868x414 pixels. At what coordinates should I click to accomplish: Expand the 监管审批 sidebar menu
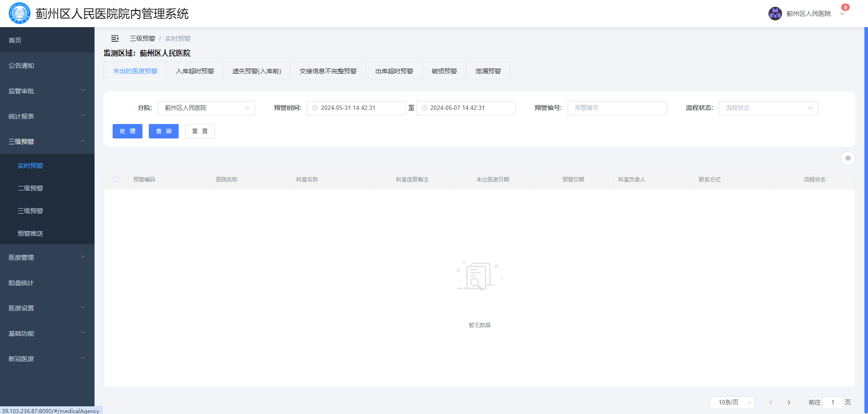pos(47,91)
